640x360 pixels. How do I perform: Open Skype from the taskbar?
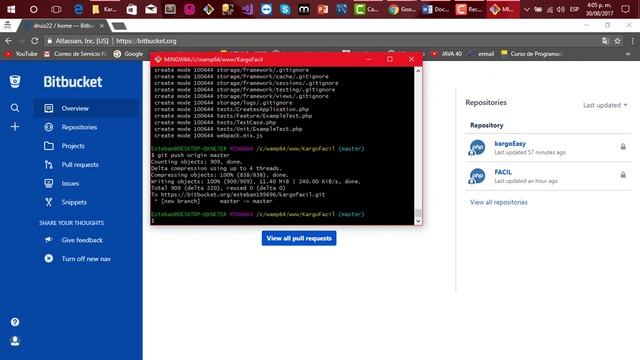(x=285, y=9)
